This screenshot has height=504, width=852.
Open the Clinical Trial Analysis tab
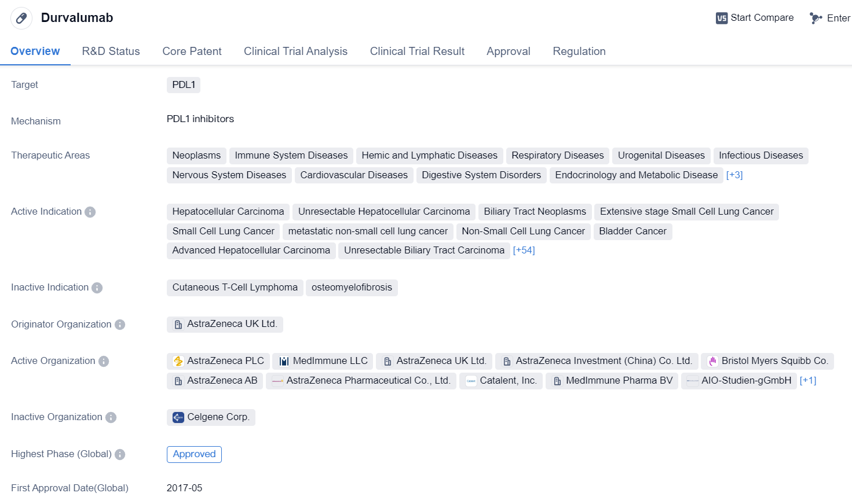pyautogui.click(x=295, y=51)
